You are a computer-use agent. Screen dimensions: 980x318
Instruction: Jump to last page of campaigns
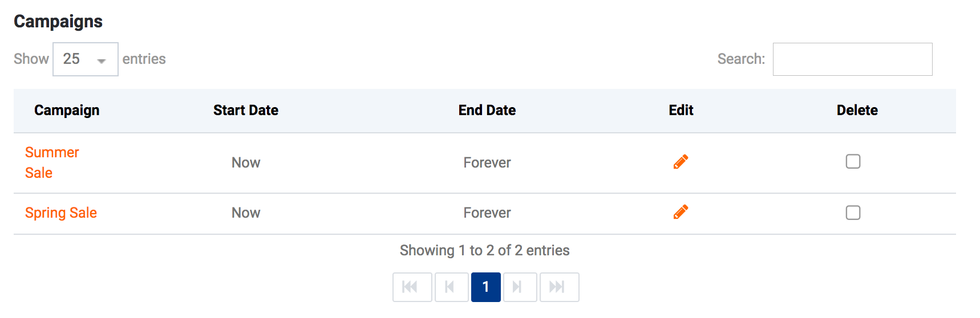pos(559,287)
